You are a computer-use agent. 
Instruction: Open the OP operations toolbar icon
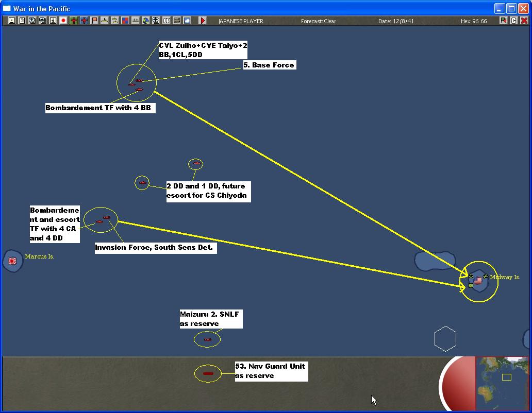click(166, 21)
